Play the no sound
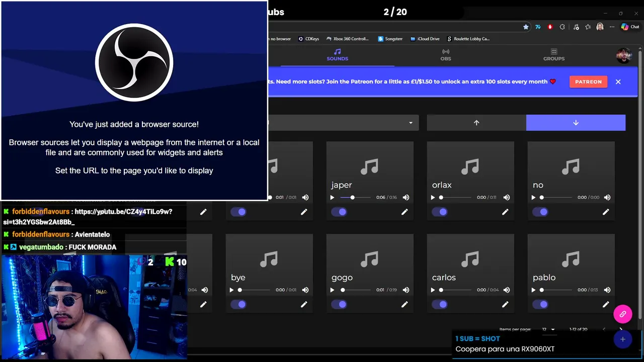The image size is (644, 362). (x=533, y=198)
